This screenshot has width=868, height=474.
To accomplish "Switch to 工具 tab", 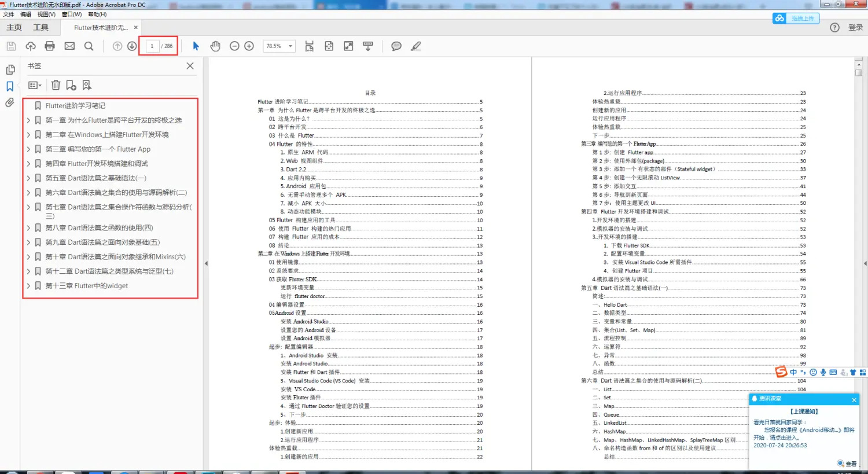I will [x=41, y=28].
